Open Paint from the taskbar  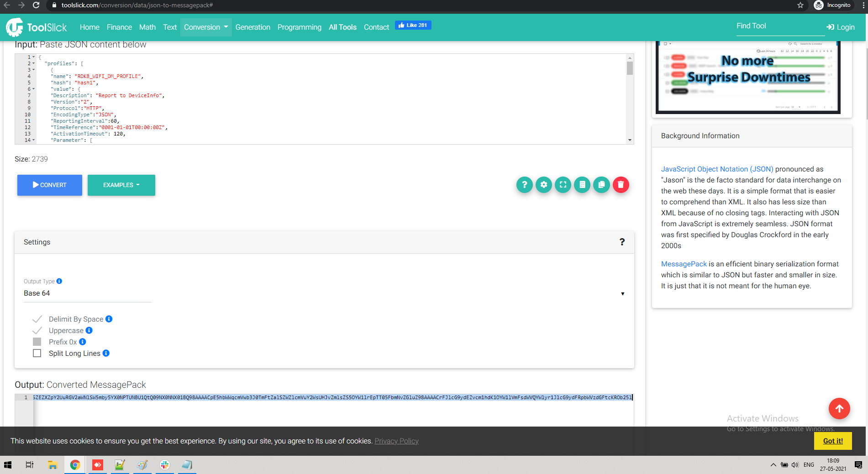click(x=142, y=465)
